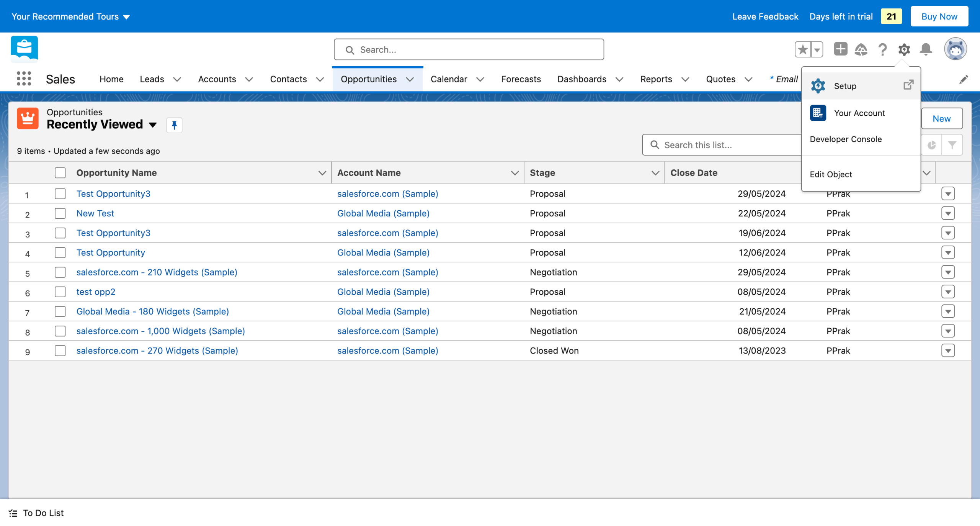The image size is (980, 526).
Task: Focus the Search this list field
Action: (722, 145)
